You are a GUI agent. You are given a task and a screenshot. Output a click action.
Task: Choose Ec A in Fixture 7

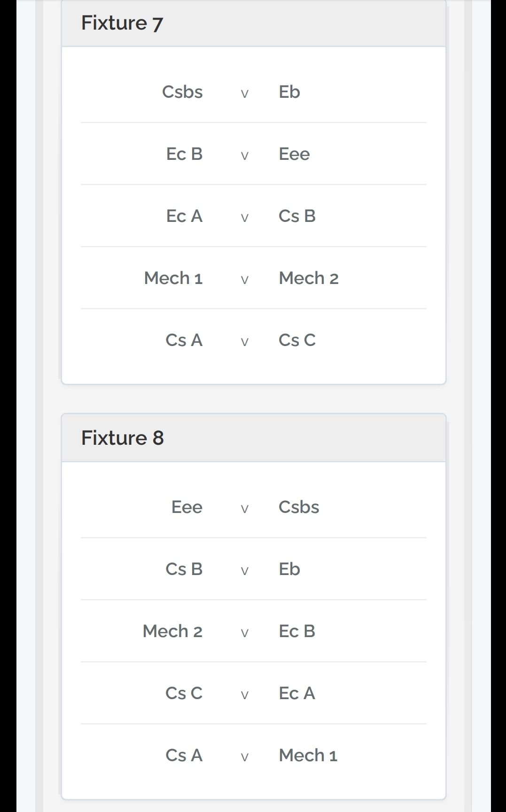tap(184, 216)
